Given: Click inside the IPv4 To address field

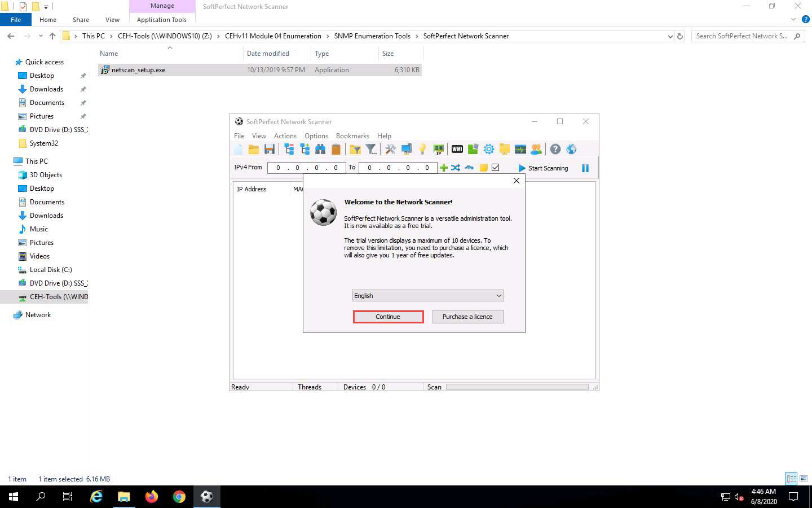Looking at the screenshot, I should 398,168.
